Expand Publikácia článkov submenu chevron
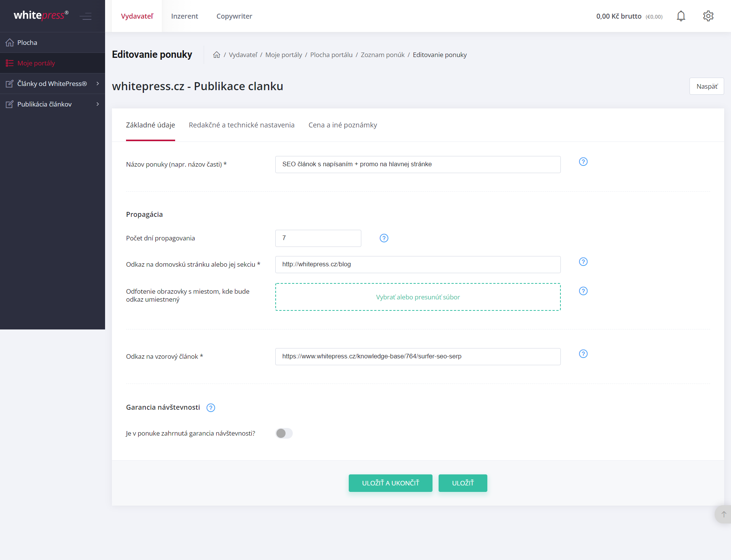 coord(98,104)
